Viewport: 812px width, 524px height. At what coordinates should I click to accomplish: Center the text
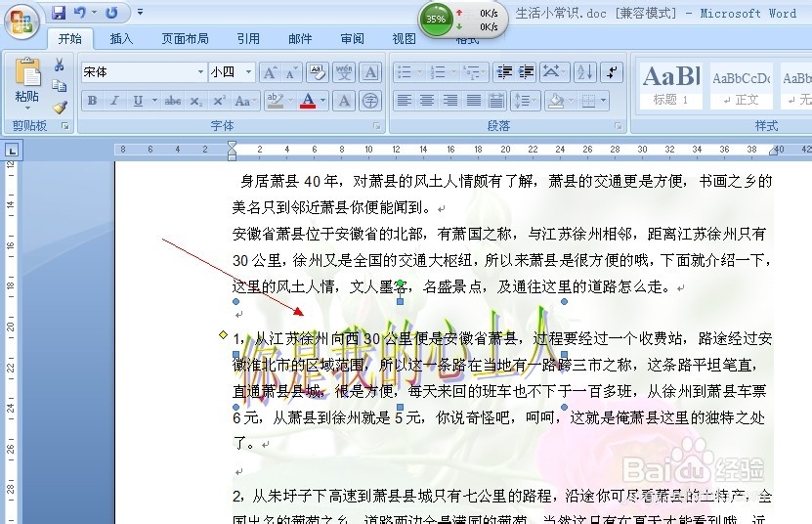pyautogui.click(x=427, y=101)
